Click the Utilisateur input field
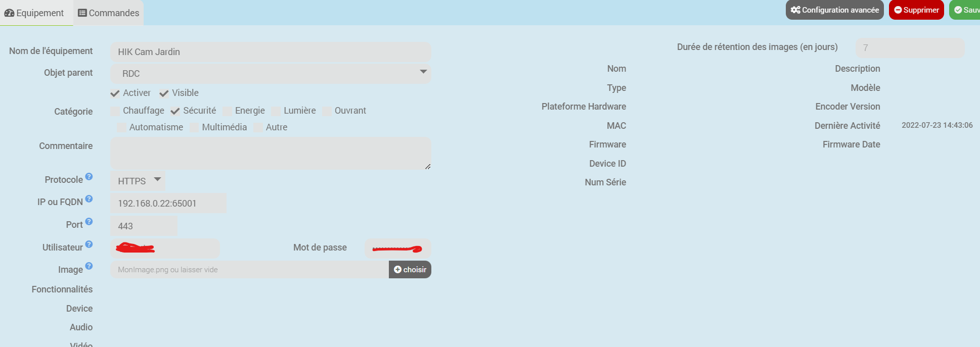Screen dimensions: 980x347 (165, 249)
